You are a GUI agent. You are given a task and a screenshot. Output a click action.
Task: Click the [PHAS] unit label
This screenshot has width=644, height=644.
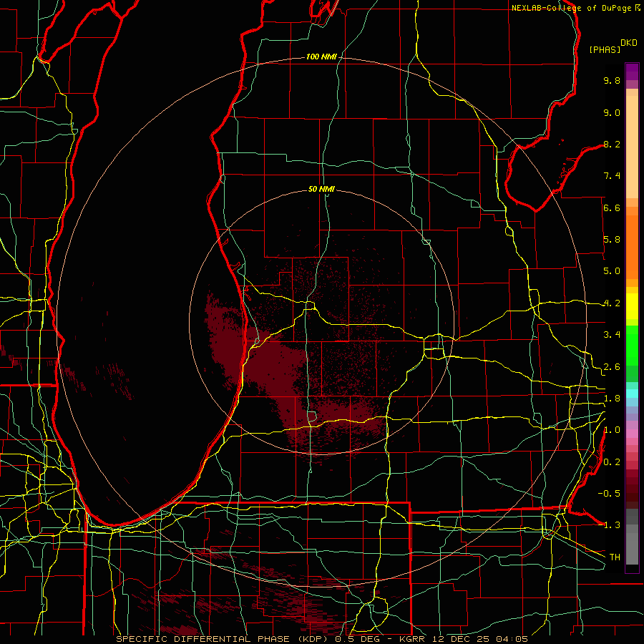(x=605, y=49)
